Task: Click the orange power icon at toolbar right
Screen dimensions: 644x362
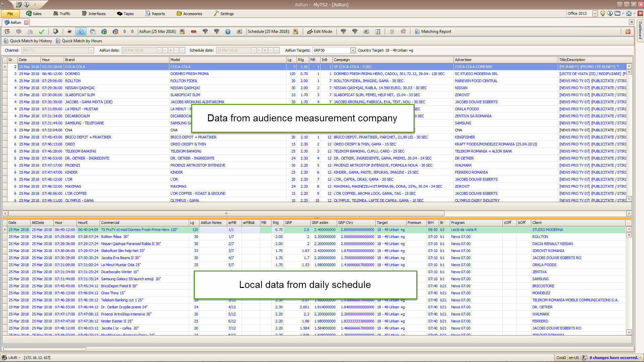Action: click(628, 32)
